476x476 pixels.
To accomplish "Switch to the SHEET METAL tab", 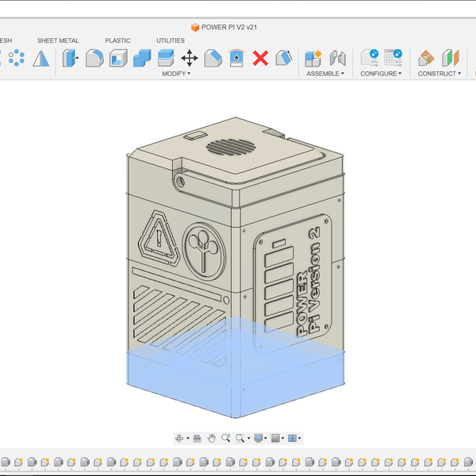I will point(58,40).
